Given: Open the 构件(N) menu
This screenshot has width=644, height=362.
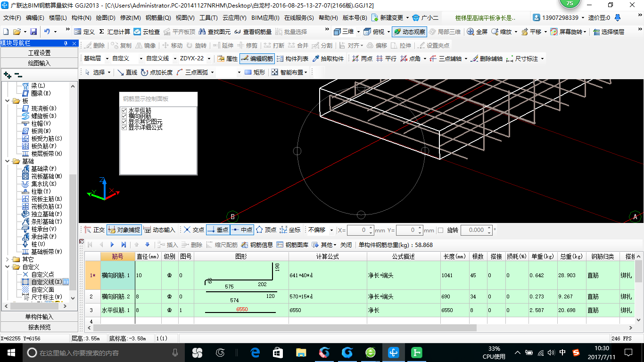Looking at the screenshot, I should tap(81, 18).
